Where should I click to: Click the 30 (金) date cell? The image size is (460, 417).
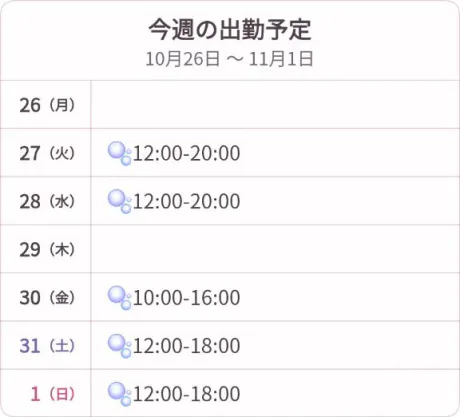[x=46, y=297]
